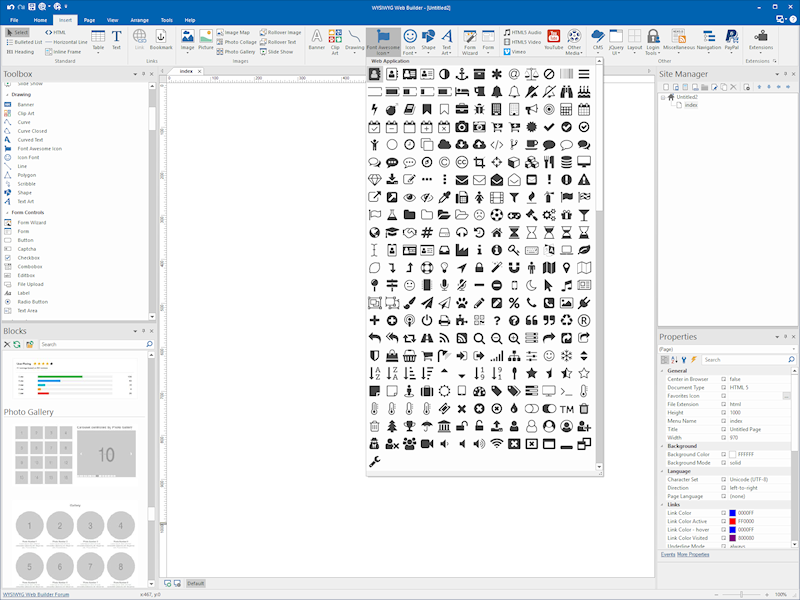Collapse the General properties section
The width and height of the screenshot is (800, 600).
663,370
